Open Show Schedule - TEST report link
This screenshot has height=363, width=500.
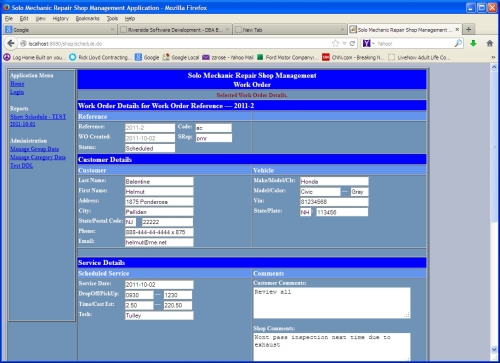[x=38, y=120]
